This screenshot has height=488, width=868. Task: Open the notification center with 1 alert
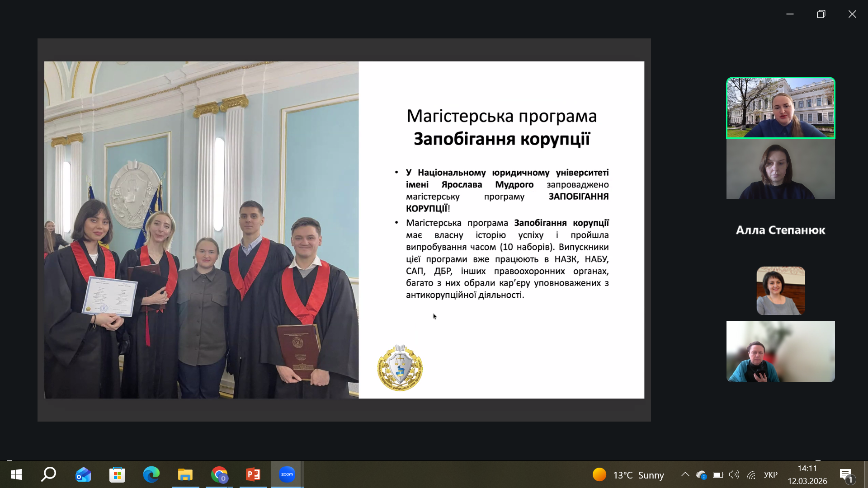[846, 475]
